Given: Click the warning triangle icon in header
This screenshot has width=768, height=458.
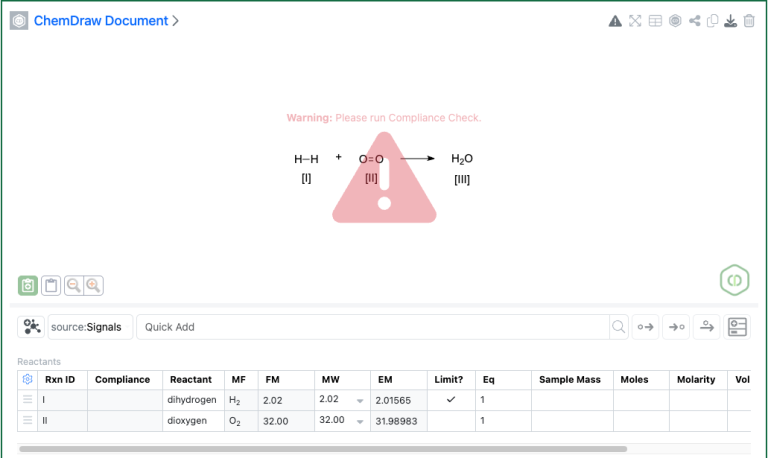Looking at the screenshot, I should coord(615,21).
